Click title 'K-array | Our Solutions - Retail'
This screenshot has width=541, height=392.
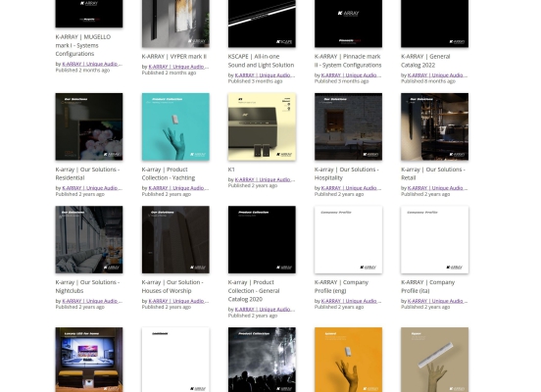[x=433, y=173]
